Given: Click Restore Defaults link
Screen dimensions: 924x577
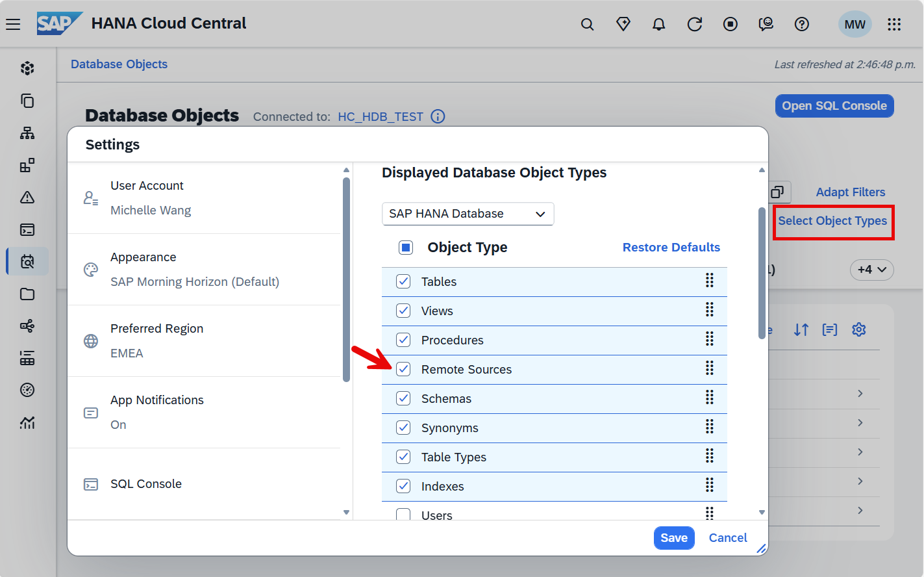Looking at the screenshot, I should tap(671, 248).
